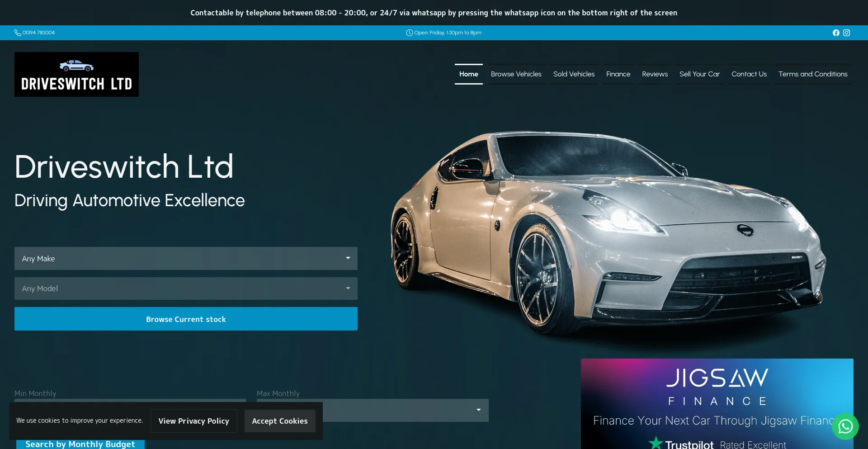Open Browse Vehicles page

[516, 74]
